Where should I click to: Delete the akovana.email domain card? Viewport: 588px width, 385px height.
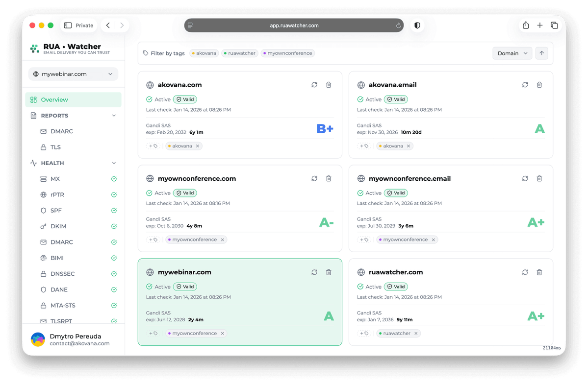click(539, 85)
